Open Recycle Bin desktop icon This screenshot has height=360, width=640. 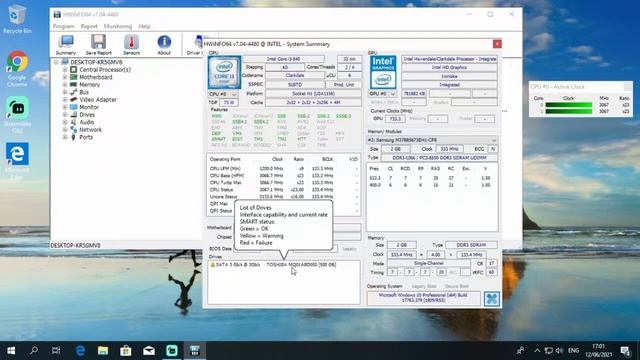(x=16, y=19)
